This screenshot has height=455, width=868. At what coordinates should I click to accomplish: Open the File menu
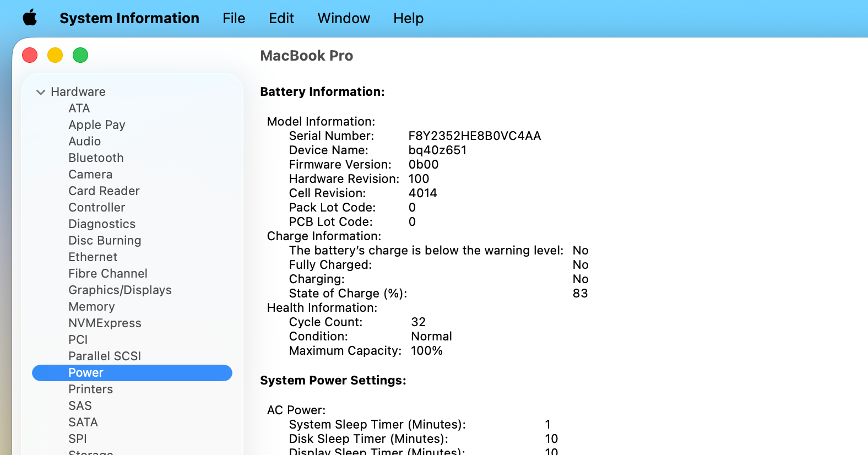[x=234, y=18]
